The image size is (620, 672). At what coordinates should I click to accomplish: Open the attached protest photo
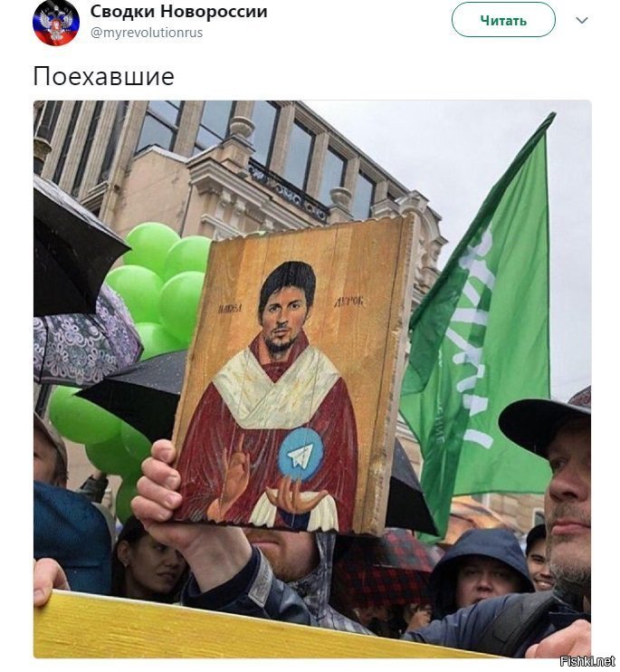(312, 379)
